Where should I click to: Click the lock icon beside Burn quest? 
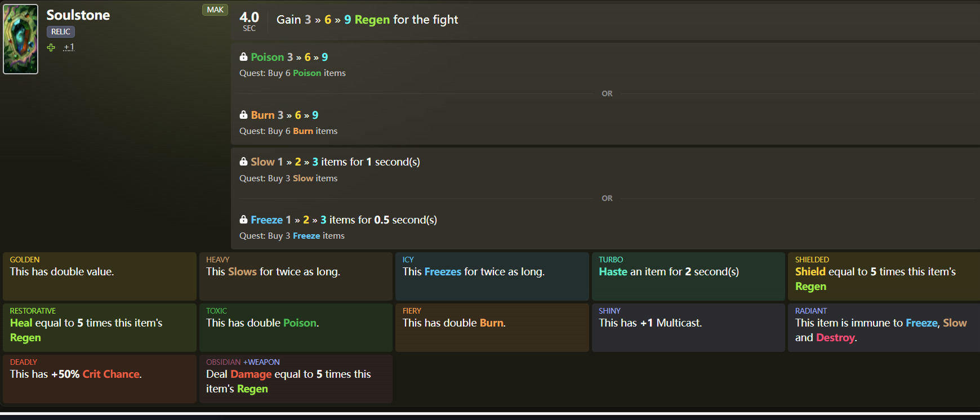[243, 115]
